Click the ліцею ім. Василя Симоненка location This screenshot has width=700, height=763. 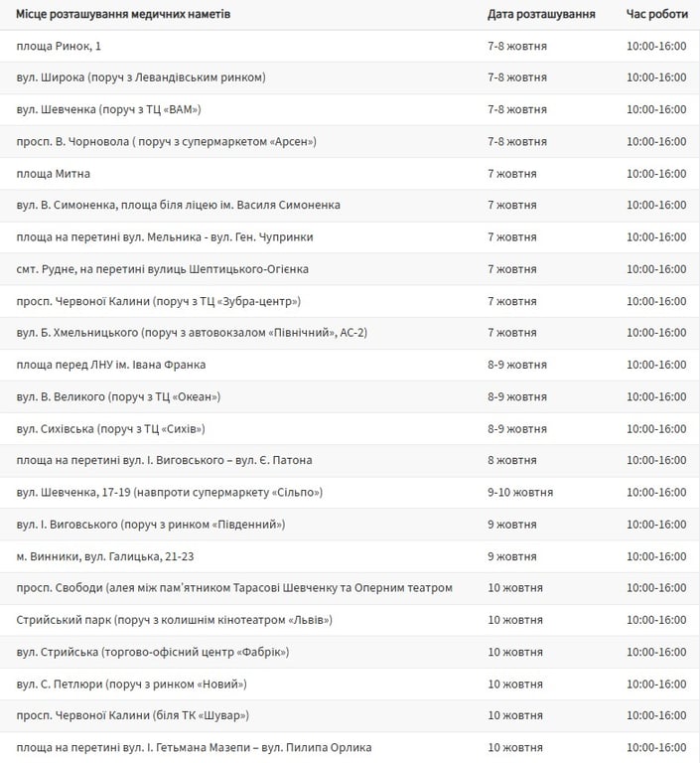(179, 206)
